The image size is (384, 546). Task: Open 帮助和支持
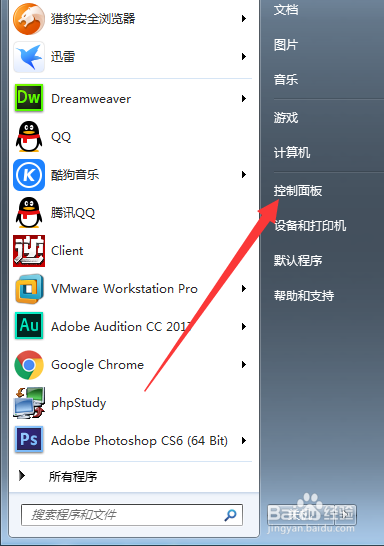(304, 296)
